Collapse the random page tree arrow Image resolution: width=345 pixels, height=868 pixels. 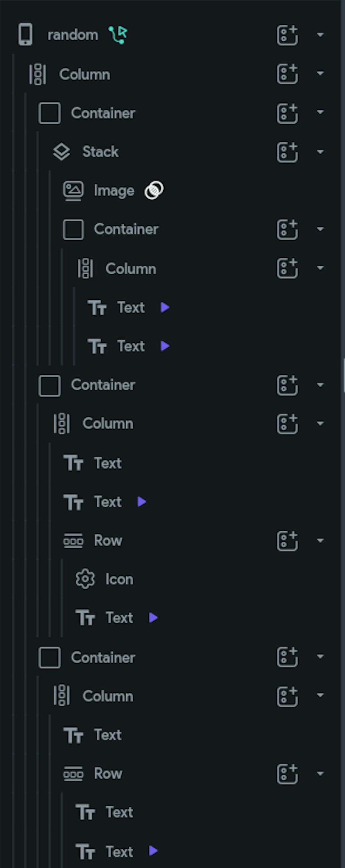(x=320, y=35)
